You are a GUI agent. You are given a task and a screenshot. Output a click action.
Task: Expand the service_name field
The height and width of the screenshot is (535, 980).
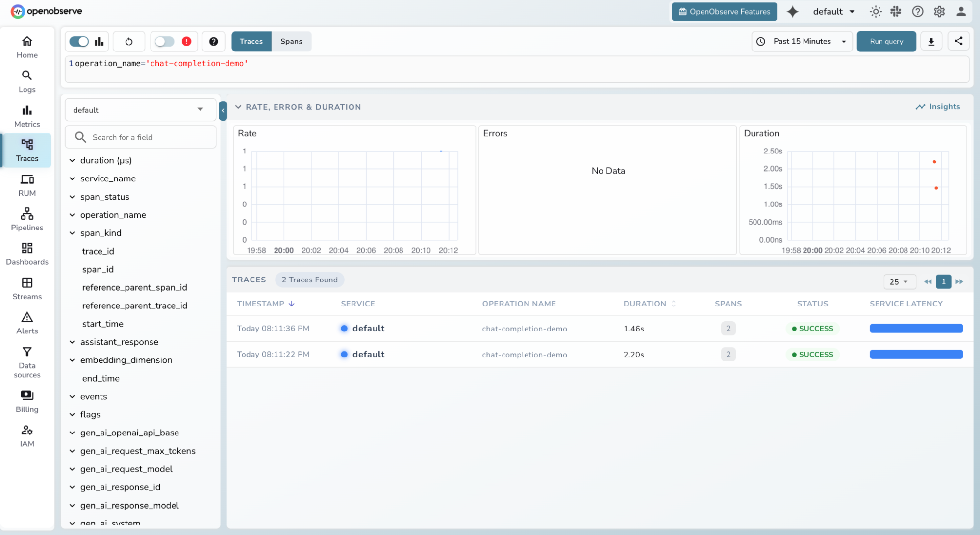(x=72, y=178)
